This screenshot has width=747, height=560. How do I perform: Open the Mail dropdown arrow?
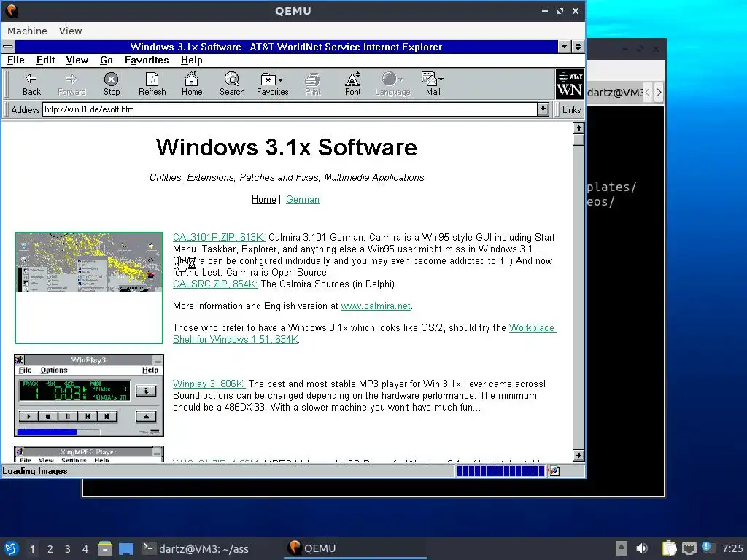(441, 79)
